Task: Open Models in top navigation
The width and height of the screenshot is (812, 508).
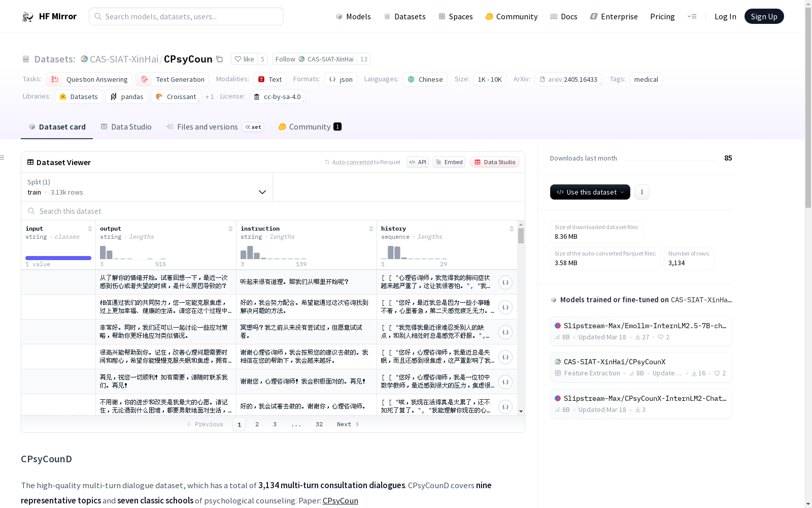Action: (353, 16)
